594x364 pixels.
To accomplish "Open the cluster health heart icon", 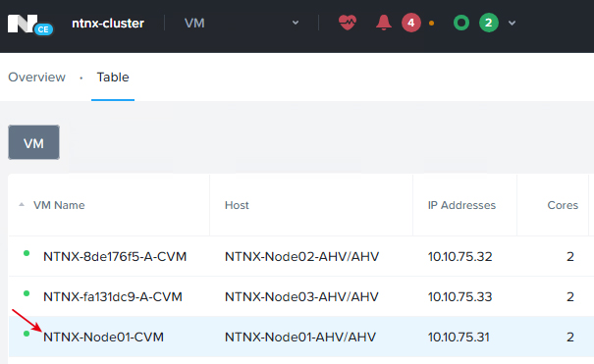I will point(348,23).
